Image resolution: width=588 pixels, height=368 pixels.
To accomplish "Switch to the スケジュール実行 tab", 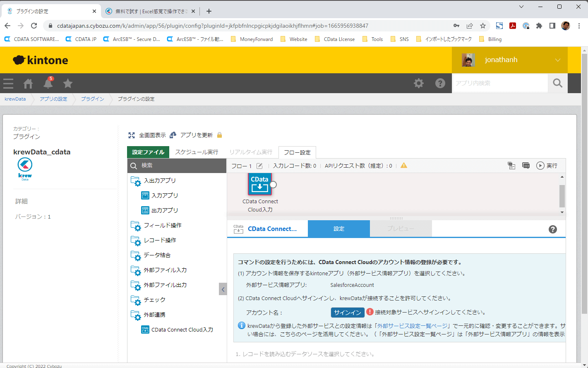I will point(197,152).
